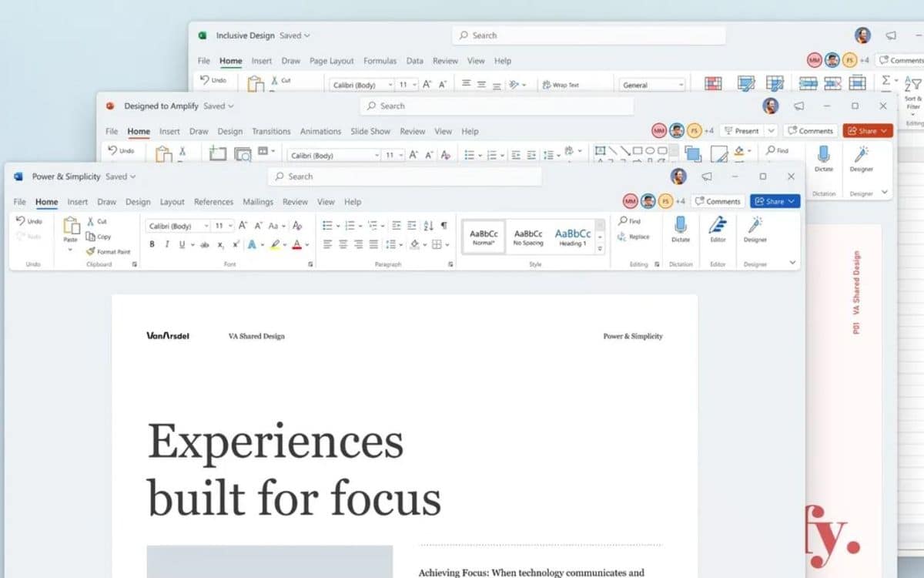
Task: Start Dictate in the Word ribbon
Action: point(681,229)
